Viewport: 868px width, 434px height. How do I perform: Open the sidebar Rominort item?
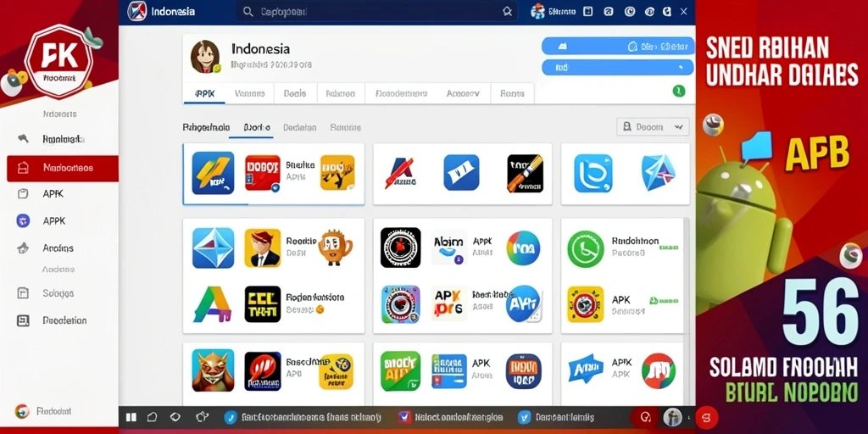coord(63,139)
